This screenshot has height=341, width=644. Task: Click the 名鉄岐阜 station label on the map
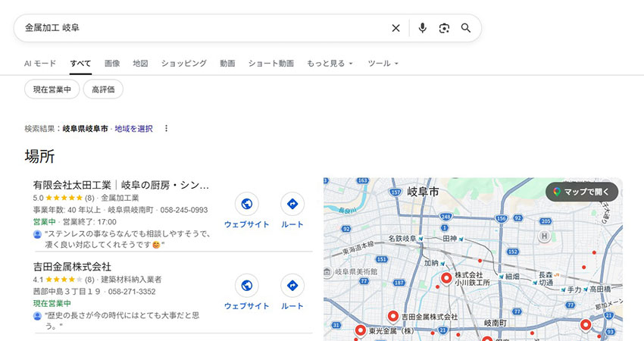coord(402,238)
